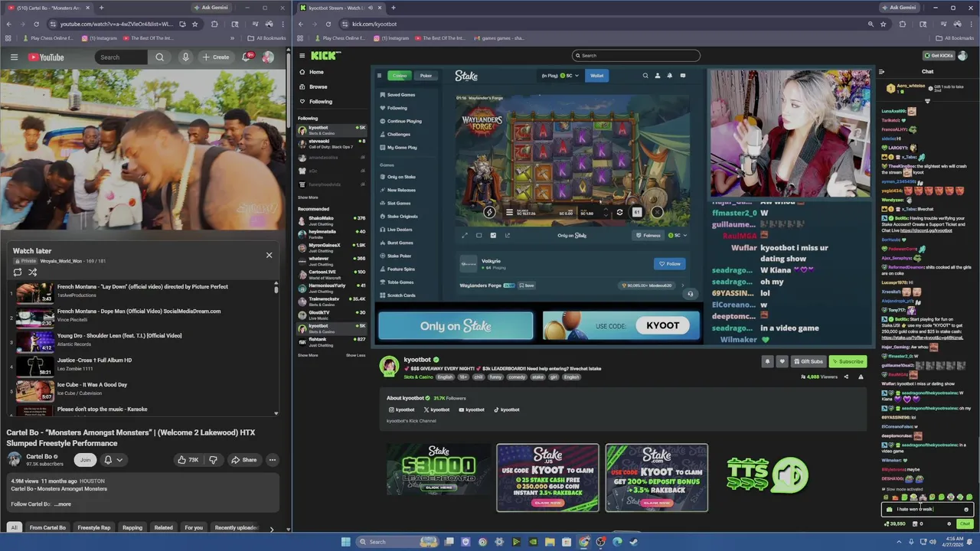Toggle the Kick sidebar hamburger menu
This screenshot has height=551, width=980.
(302, 55)
